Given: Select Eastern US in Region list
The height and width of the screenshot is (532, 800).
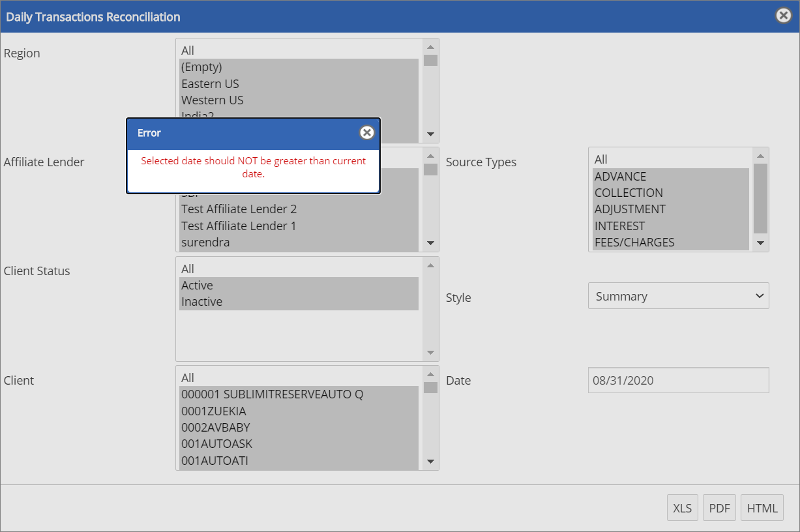Looking at the screenshot, I should click(x=210, y=83).
